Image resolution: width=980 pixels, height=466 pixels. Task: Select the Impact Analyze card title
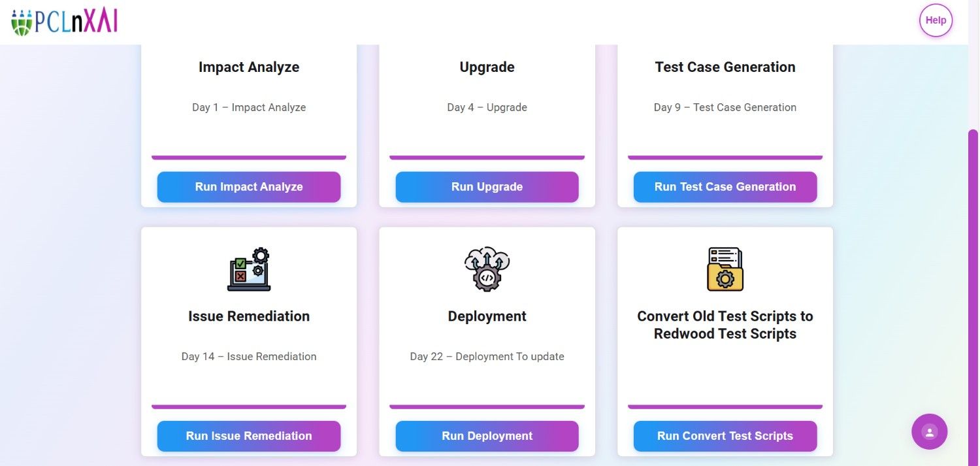click(x=249, y=67)
